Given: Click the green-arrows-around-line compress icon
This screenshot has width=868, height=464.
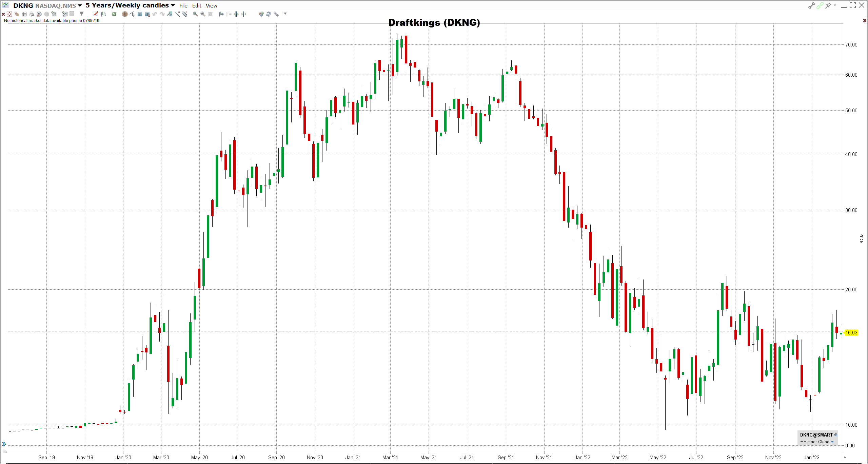Looking at the screenshot, I should point(244,14).
